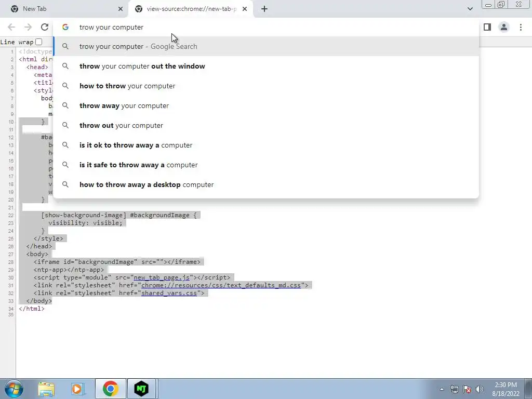
Task: Click the browser Back arrow
Action: pos(11,27)
